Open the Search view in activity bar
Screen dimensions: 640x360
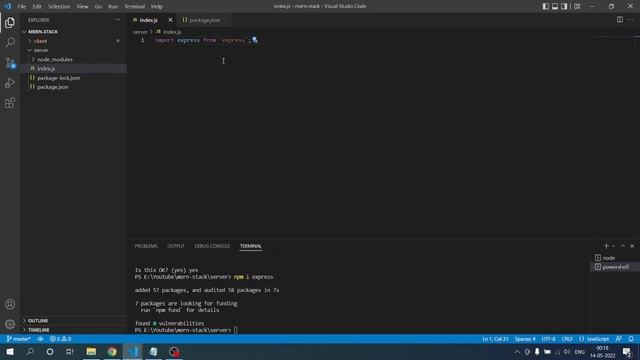point(10,42)
